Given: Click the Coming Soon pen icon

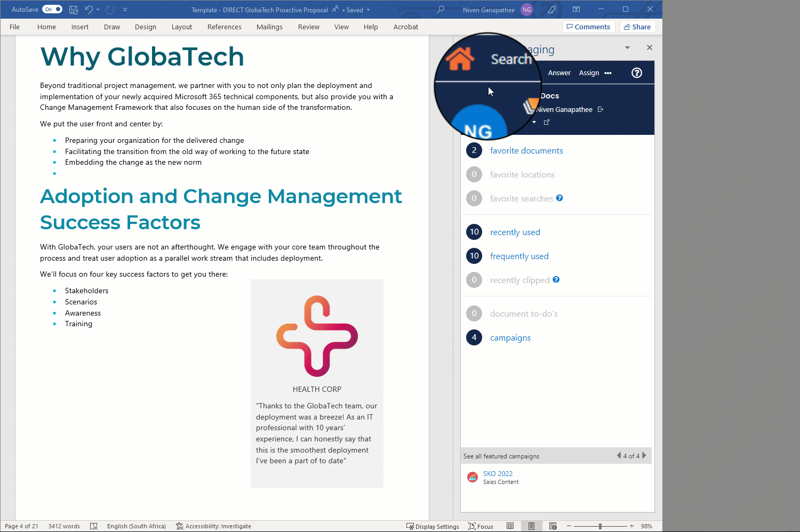Looking at the screenshot, I should 552,10.
